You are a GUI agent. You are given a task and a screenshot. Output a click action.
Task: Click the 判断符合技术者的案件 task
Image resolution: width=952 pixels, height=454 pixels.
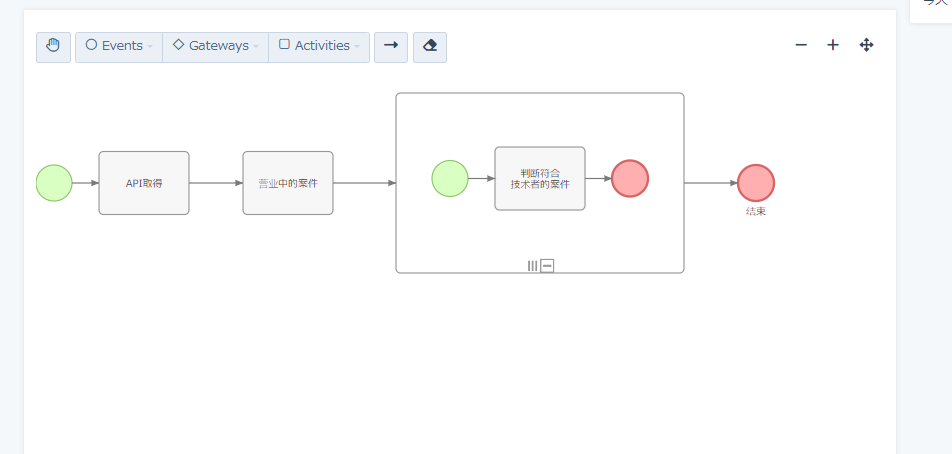540,179
